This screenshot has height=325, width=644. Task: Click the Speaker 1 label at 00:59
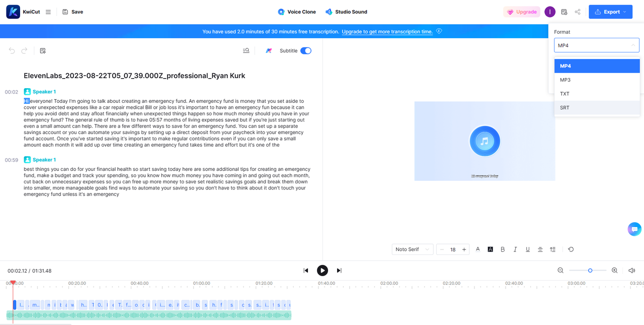click(x=44, y=160)
